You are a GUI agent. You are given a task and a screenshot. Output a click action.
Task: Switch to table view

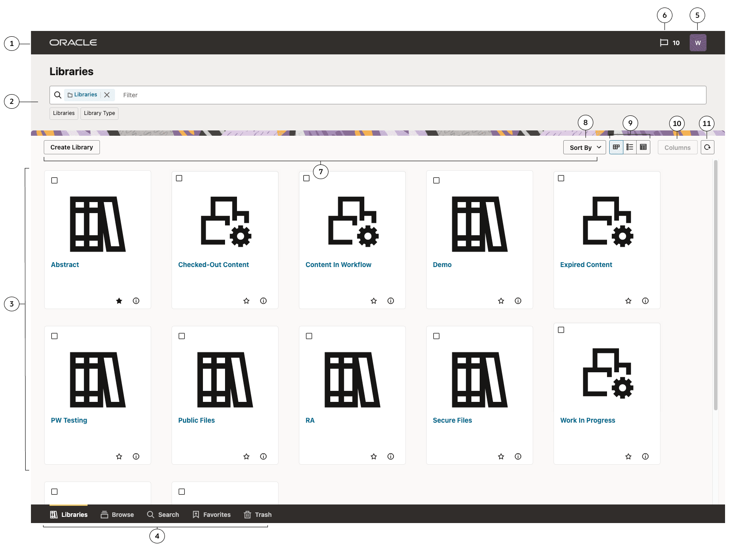pyautogui.click(x=643, y=147)
